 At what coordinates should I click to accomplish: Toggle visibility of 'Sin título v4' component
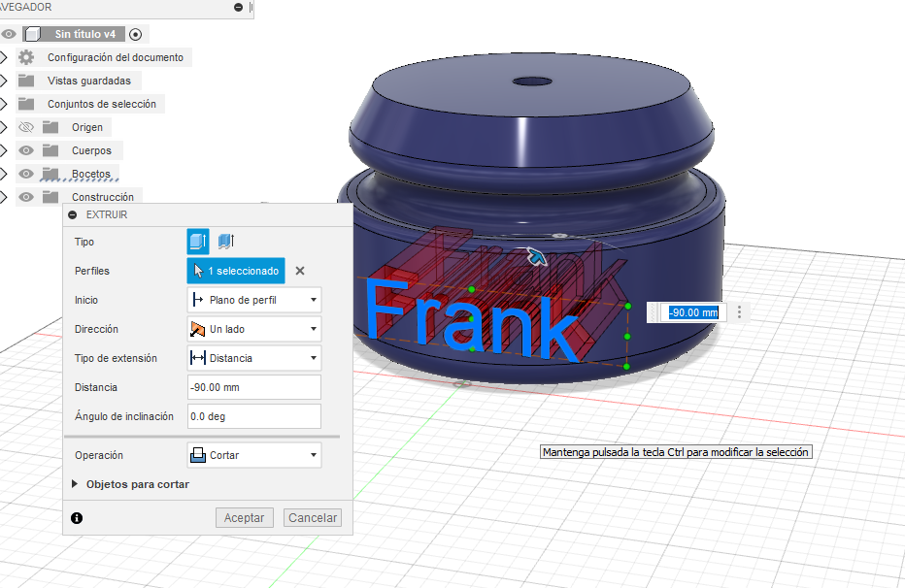click(x=8, y=34)
